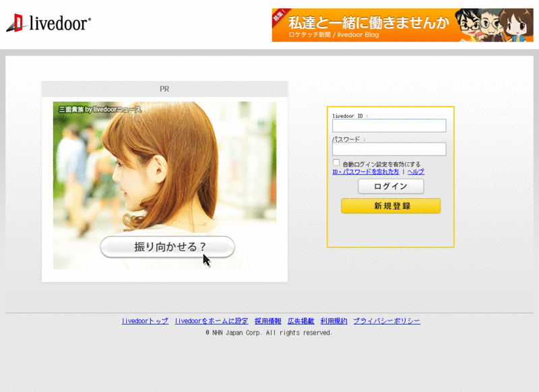This screenshot has width=539, height=392.
Task: Open 利用規約 footer link
Action: (x=334, y=321)
